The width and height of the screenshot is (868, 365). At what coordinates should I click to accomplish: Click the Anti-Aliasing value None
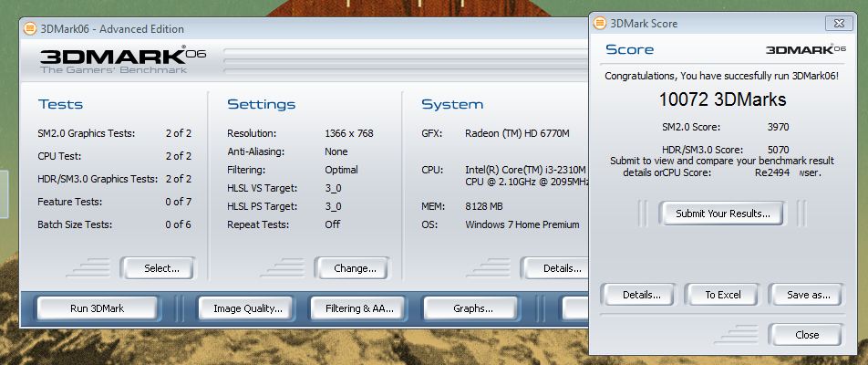pyautogui.click(x=336, y=151)
